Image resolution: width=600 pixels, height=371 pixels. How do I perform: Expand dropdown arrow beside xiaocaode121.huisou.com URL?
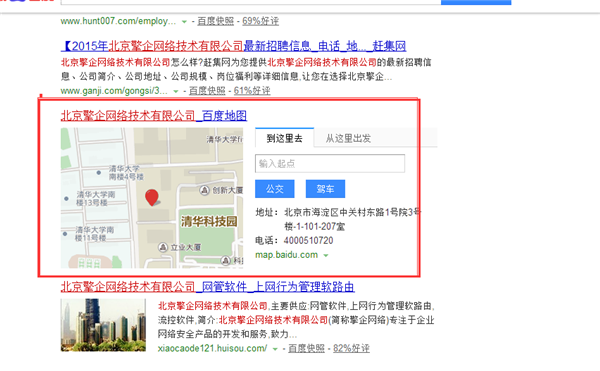[x=275, y=349]
